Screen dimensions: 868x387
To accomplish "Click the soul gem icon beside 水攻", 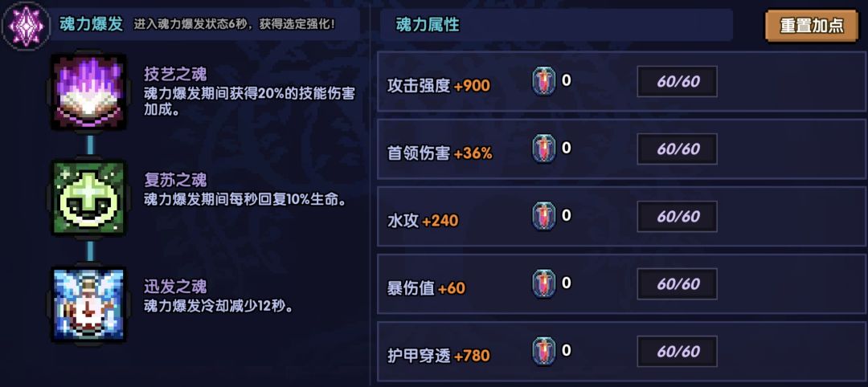I will click(544, 217).
